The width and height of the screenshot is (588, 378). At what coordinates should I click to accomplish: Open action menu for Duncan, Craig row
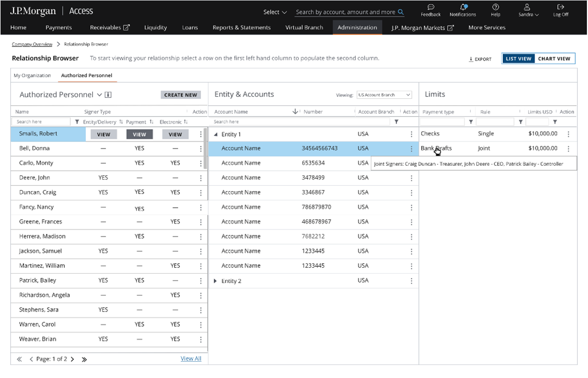[201, 193]
